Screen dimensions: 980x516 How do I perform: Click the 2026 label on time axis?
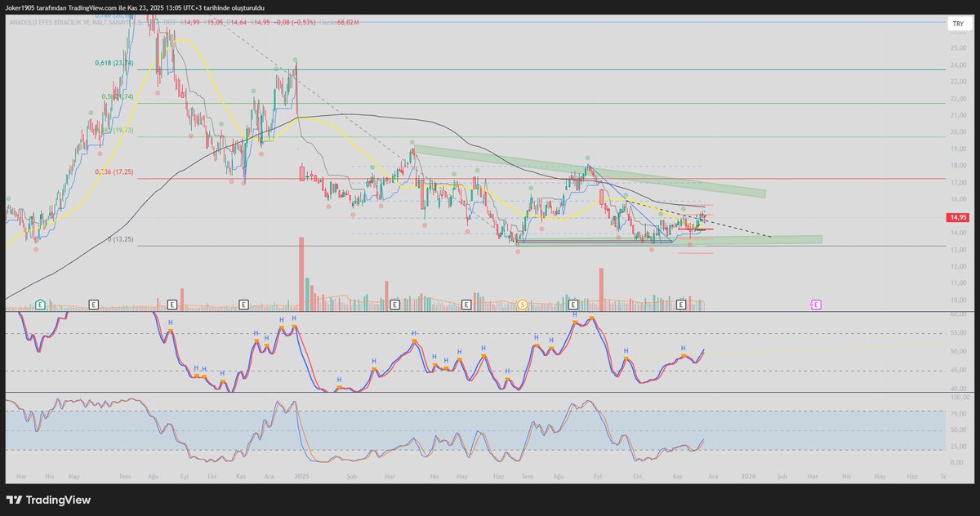tap(749, 474)
